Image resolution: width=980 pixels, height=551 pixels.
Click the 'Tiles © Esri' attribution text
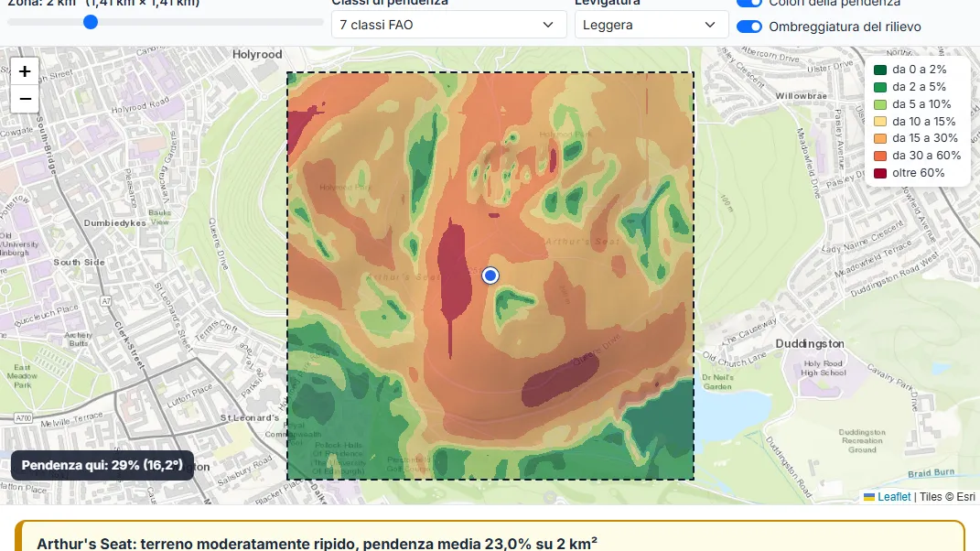click(947, 497)
